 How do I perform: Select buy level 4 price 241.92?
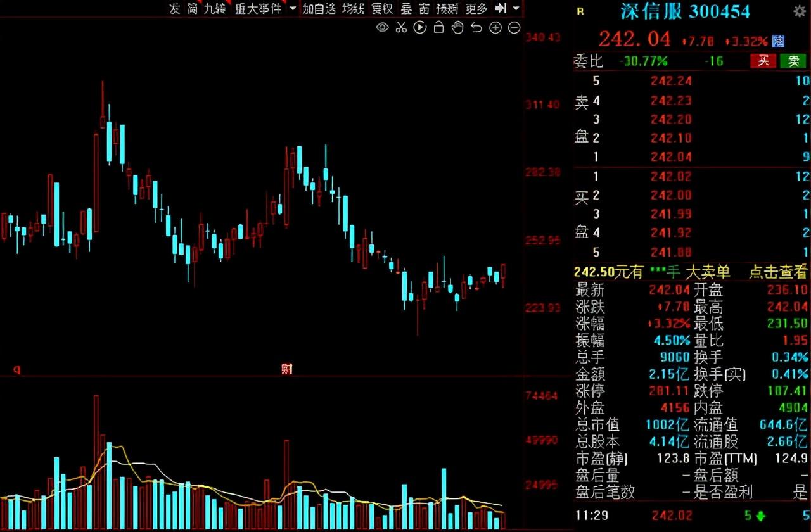tap(671, 233)
